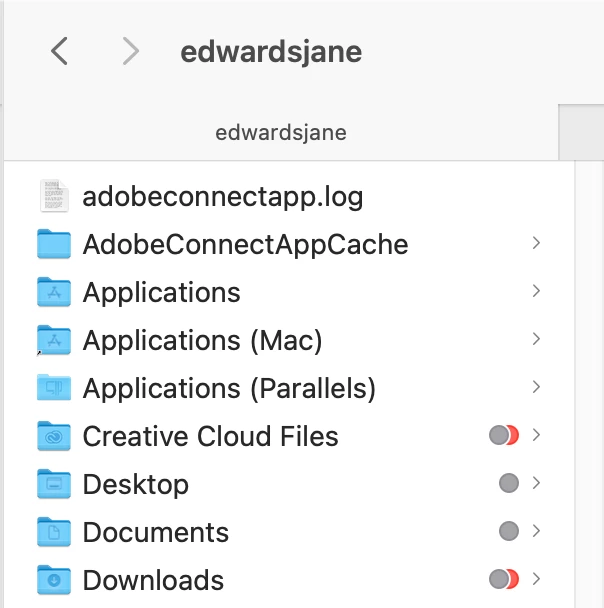Expand the AdobeConnectAppCache row chevron

pos(536,243)
